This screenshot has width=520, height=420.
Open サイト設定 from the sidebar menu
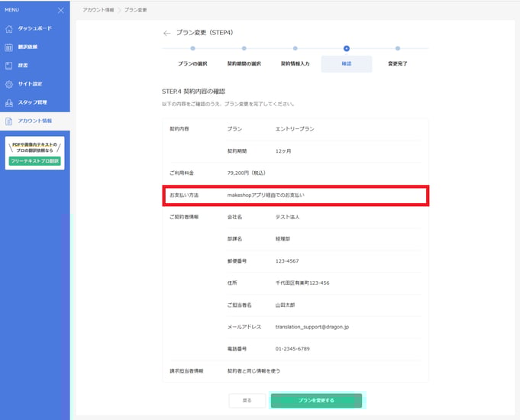31,84
